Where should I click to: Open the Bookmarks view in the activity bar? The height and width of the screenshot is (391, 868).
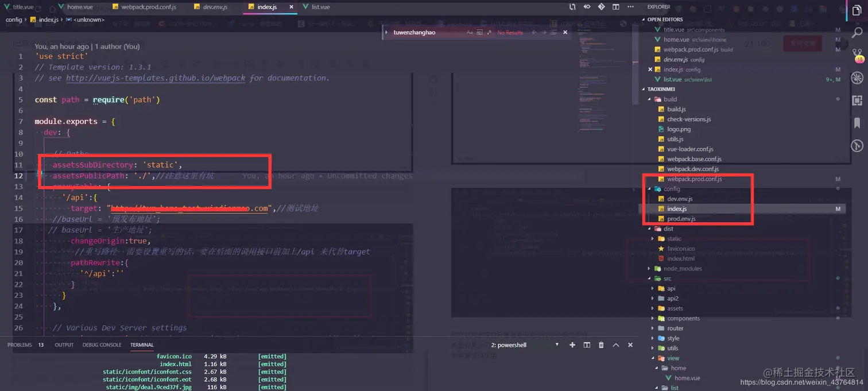(x=857, y=123)
